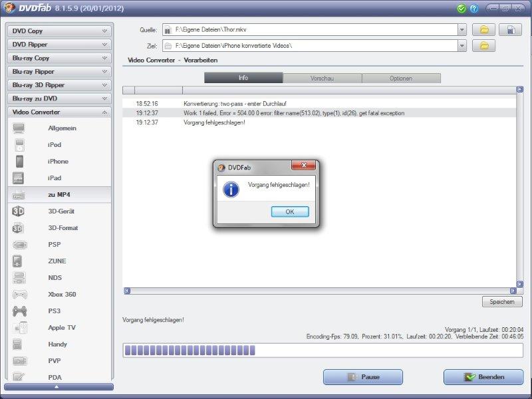The width and height of the screenshot is (532, 399).
Task: Click log scroll up arrow
Action: pyautogui.click(x=520, y=89)
